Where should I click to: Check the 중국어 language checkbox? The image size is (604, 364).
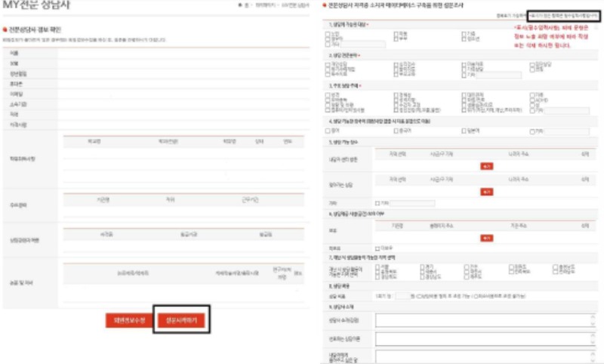(396, 130)
